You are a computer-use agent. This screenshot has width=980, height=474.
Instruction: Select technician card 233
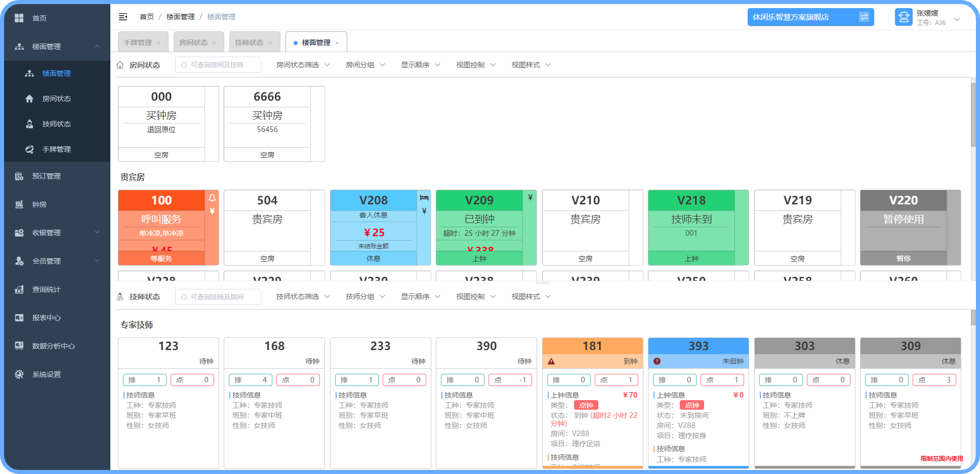coord(381,403)
